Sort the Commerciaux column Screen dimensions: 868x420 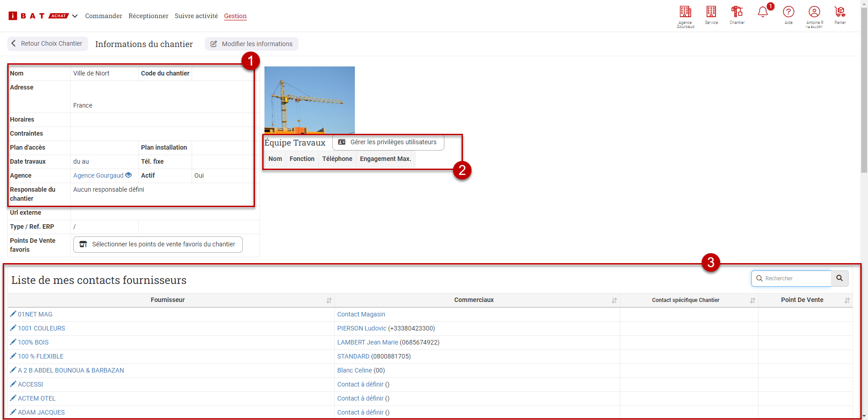pyautogui.click(x=614, y=301)
